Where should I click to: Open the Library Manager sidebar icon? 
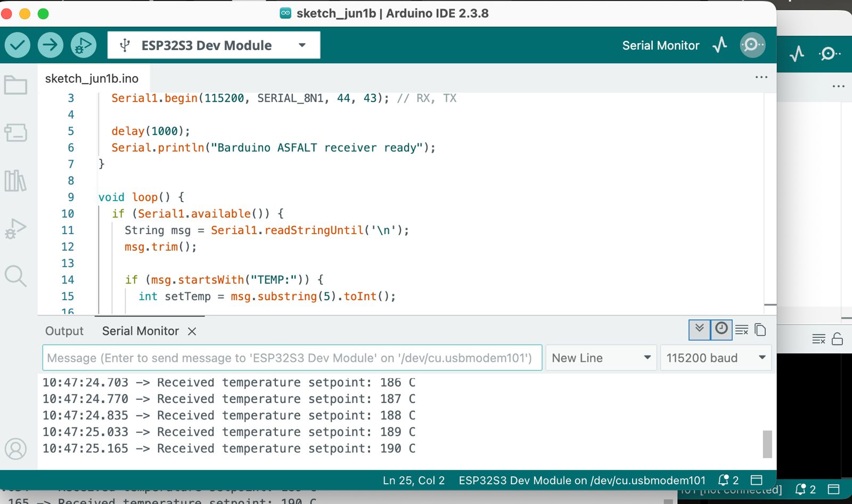pos(15,181)
